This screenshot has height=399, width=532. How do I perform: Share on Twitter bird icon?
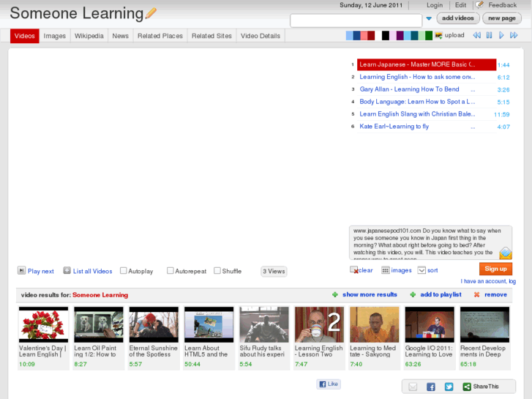(x=449, y=387)
